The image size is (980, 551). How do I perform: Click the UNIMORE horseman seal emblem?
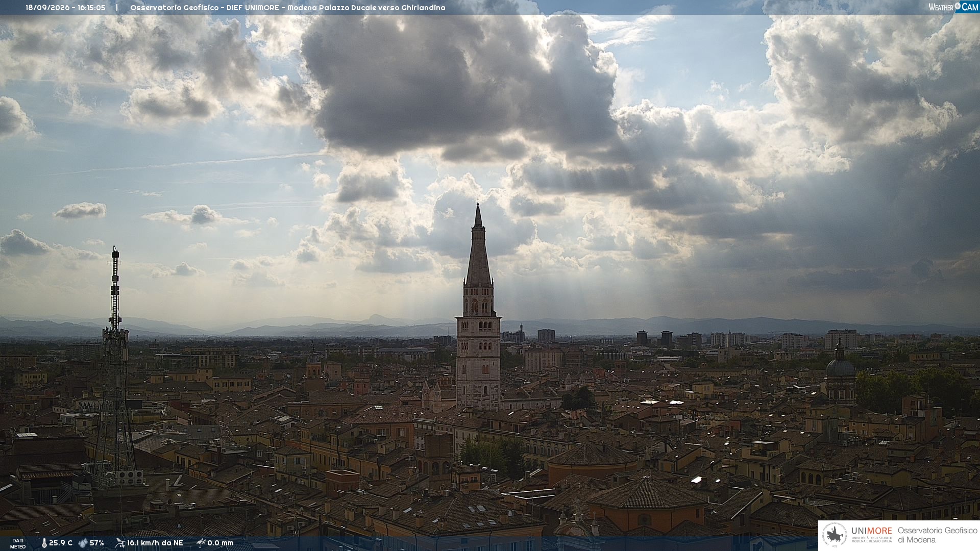click(x=835, y=535)
